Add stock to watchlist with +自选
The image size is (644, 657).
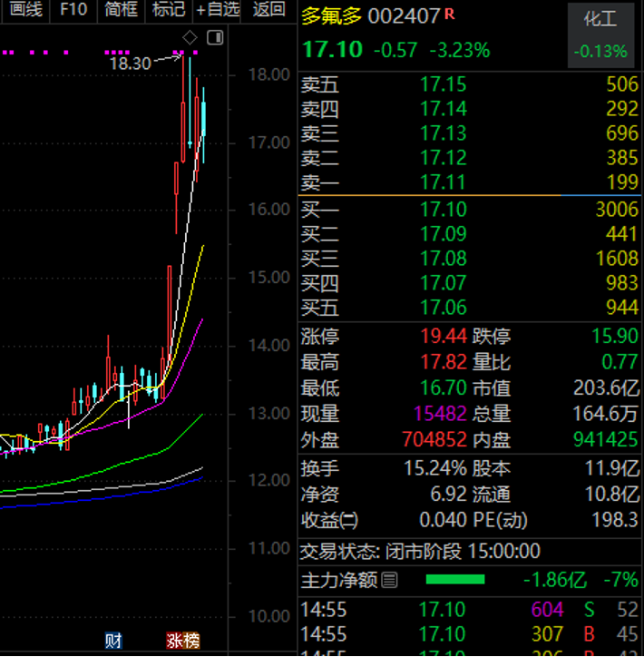218,10
